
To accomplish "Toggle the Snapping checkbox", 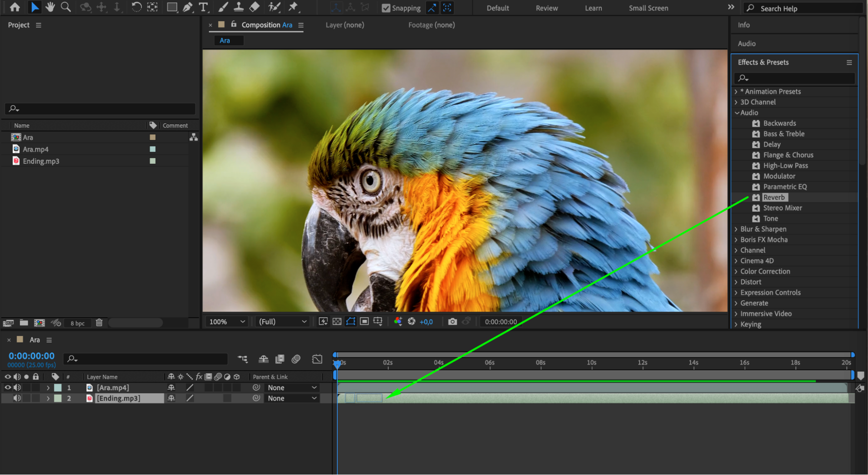I will tap(386, 8).
